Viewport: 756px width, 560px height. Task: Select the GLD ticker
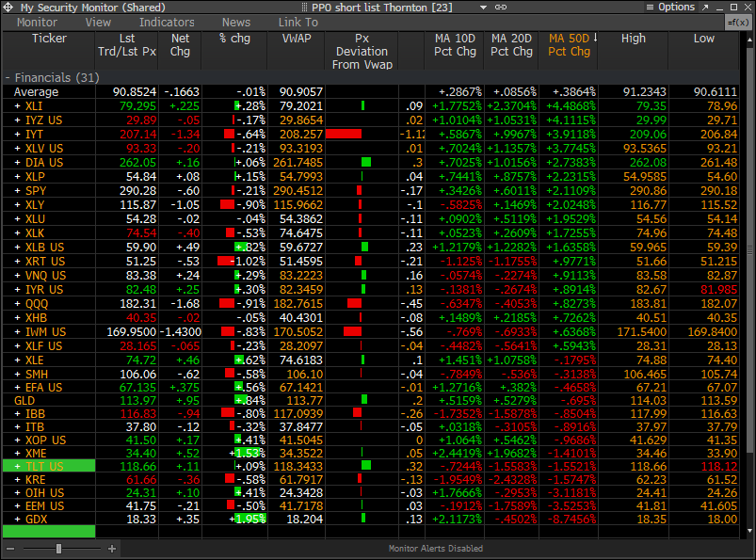point(24,401)
